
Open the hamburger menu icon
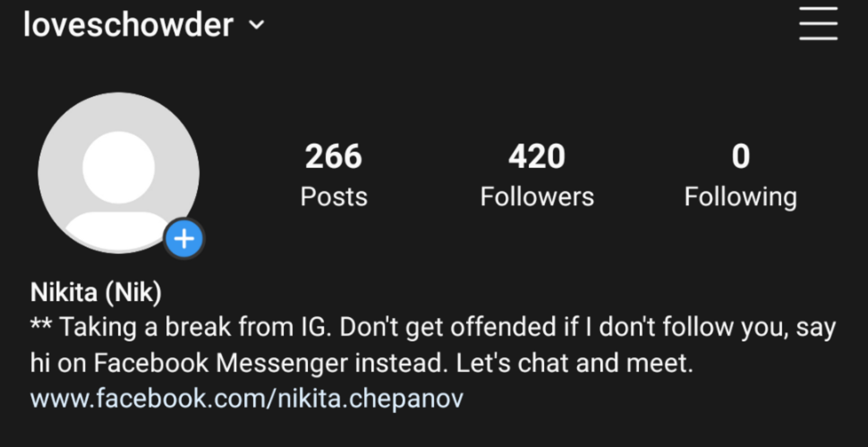pos(818,23)
